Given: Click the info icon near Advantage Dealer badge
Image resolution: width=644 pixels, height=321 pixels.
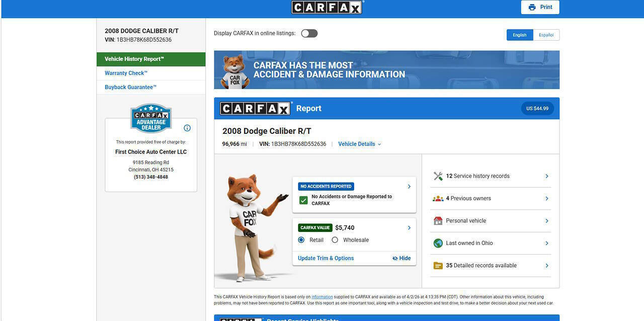Looking at the screenshot, I should (x=187, y=128).
